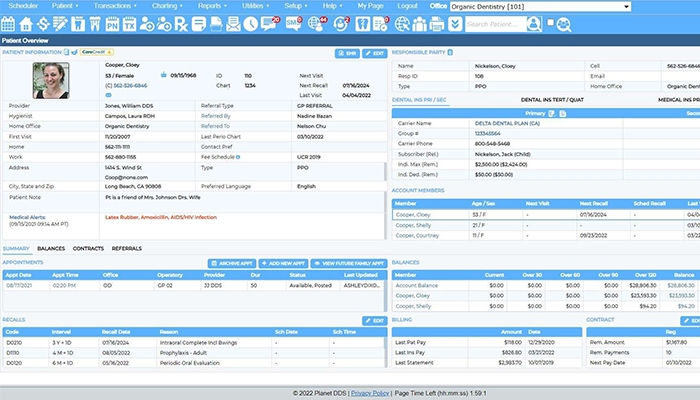Open the Privacy Policy link
The width and height of the screenshot is (700, 400).
pyautogui.click(x=370, y=393)
